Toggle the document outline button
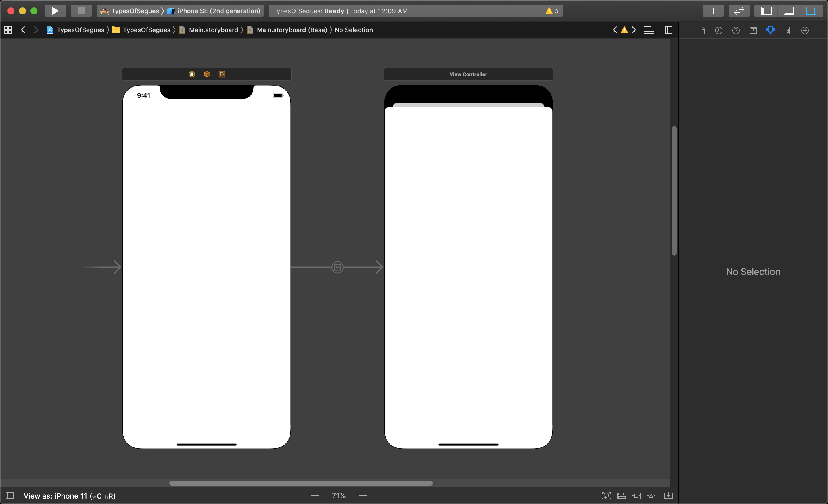828x504 pixels. (10, 495)
